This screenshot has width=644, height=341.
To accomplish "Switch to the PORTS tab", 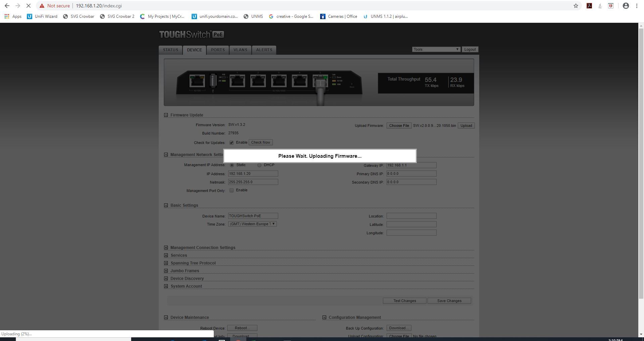I will point(217,50).
